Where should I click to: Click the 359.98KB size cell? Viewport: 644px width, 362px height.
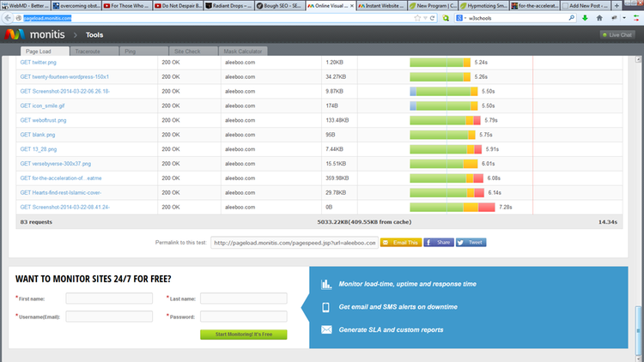(x=337, y=178)
